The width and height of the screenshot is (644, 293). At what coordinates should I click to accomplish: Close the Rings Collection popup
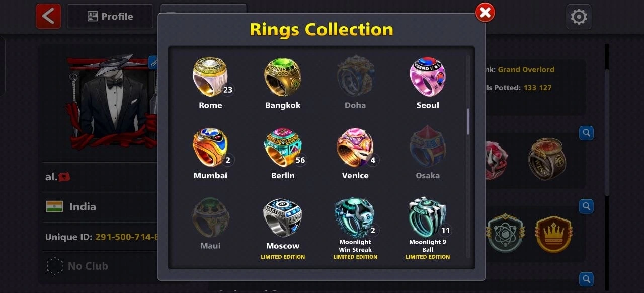pyautogui.click(x=485, y=13)
